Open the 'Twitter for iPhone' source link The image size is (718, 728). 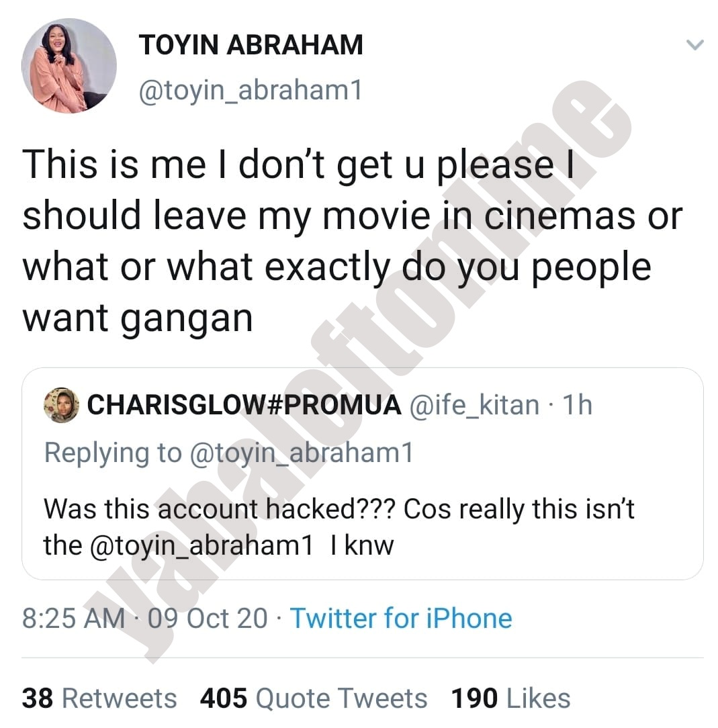click(x=401, y=619)
